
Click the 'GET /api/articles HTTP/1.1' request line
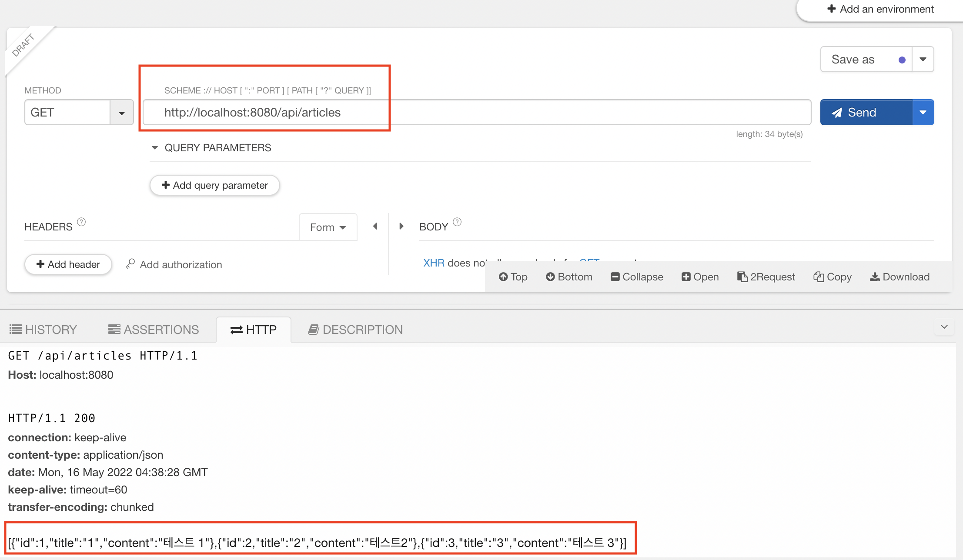coord(103,356)
